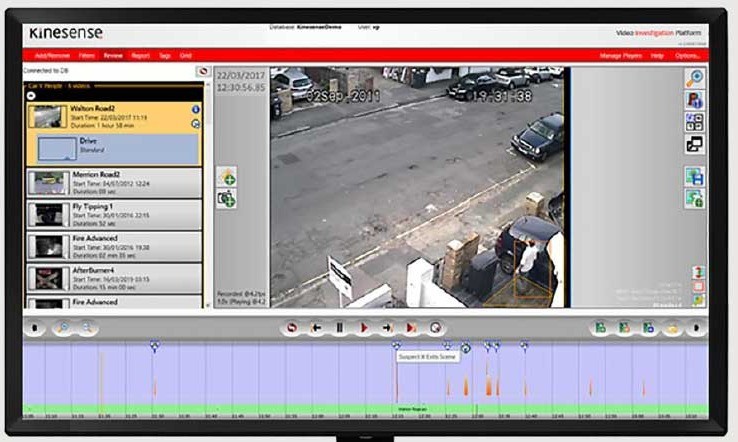
Task: Click the round arrow icon on Walton Road2
Action: 196,124
